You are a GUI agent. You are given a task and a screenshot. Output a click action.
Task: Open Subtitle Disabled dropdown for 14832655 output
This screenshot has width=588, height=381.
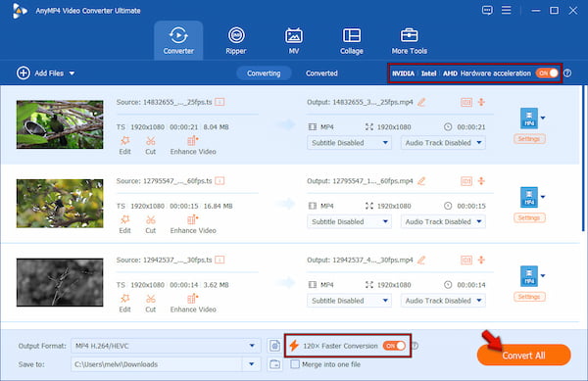point(349,143)
